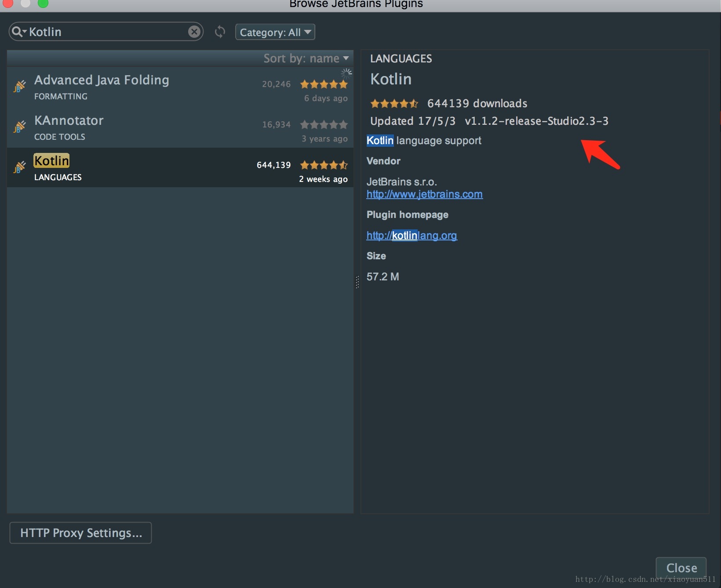Click the Kotlin rating stars in details
721x588 pixels.
click(x=394, y=104)
